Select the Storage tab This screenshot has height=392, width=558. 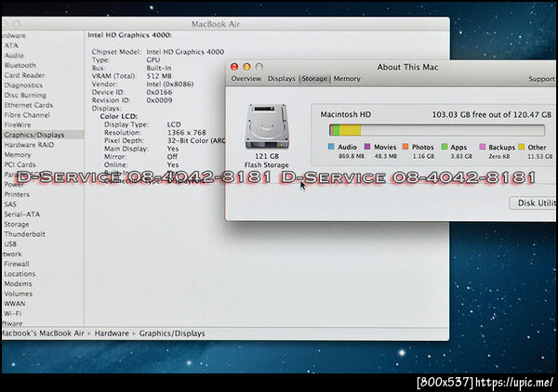click(x=314, y=79)
